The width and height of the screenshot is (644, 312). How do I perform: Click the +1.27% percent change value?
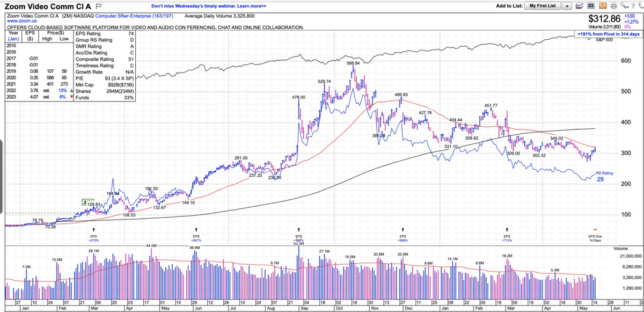click(x=632, y=21)
